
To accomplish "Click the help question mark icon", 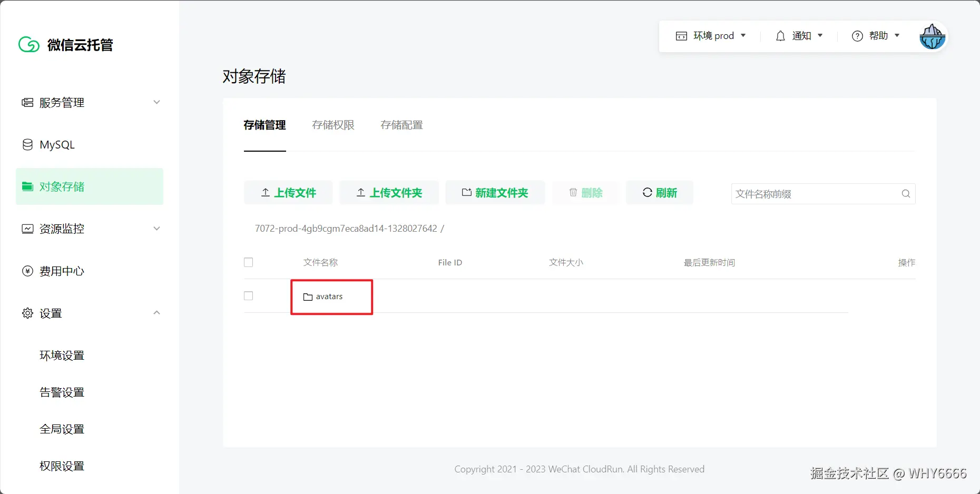I will coord(857,36).
